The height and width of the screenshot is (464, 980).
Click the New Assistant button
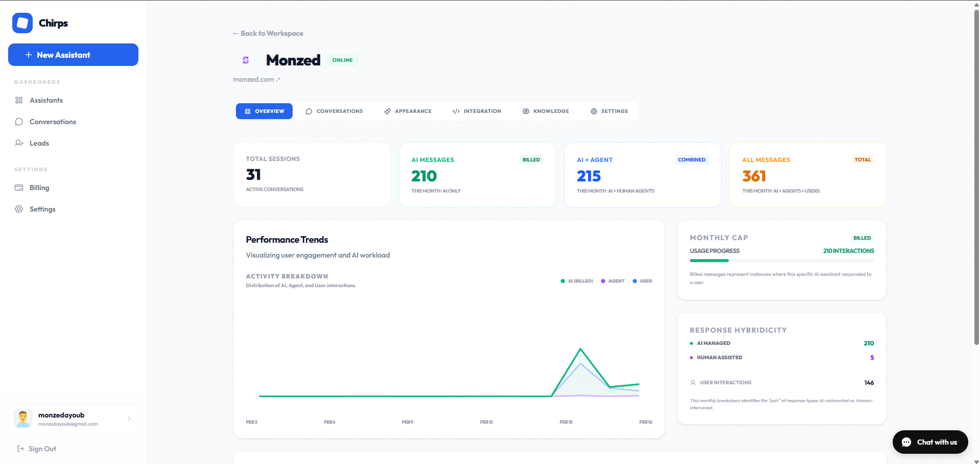click(73, 55)
